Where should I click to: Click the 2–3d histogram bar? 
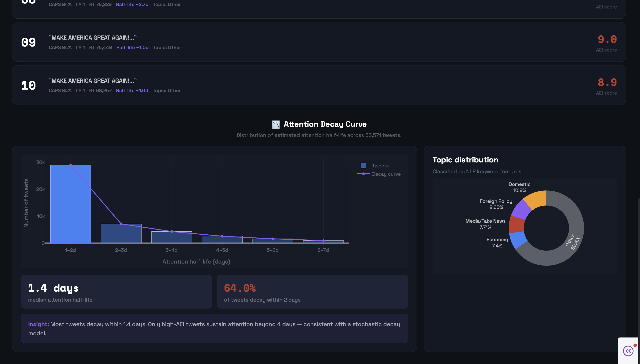121,235
